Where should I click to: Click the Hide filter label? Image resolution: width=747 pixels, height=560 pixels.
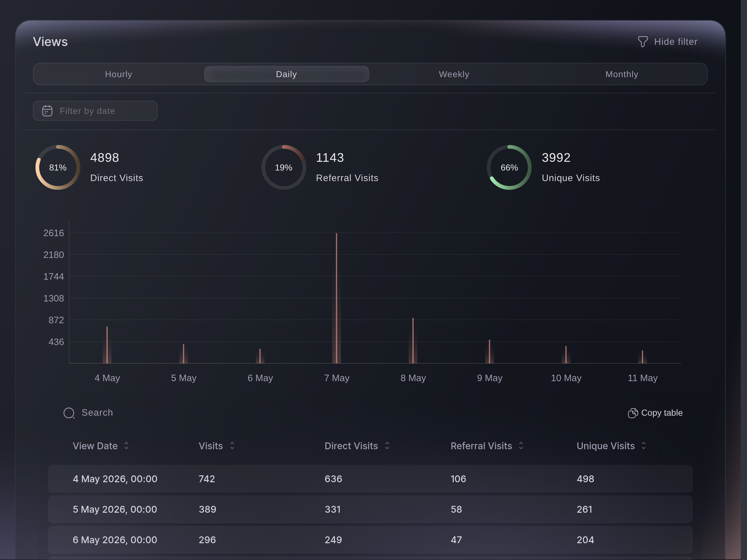(x=676, y=42)
